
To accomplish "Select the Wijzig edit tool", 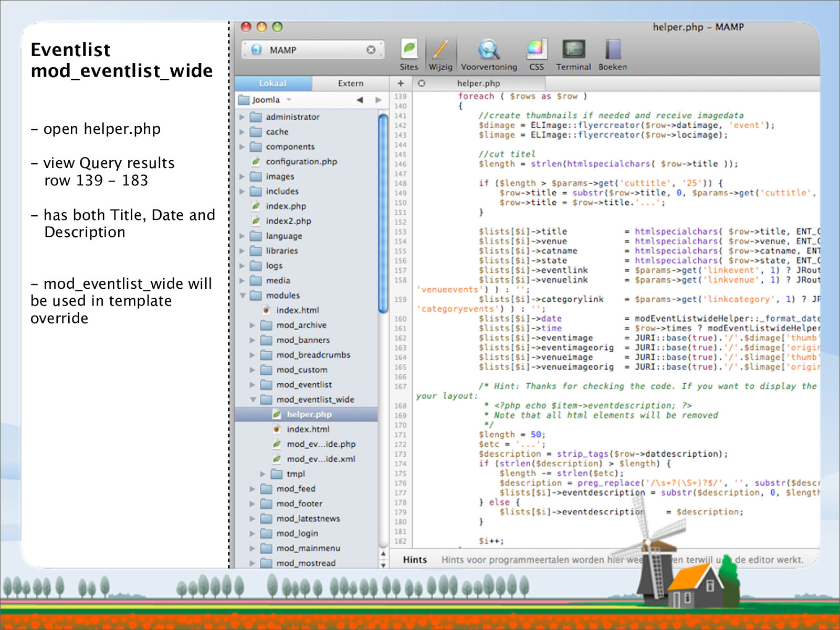I will tap(440, 54).
